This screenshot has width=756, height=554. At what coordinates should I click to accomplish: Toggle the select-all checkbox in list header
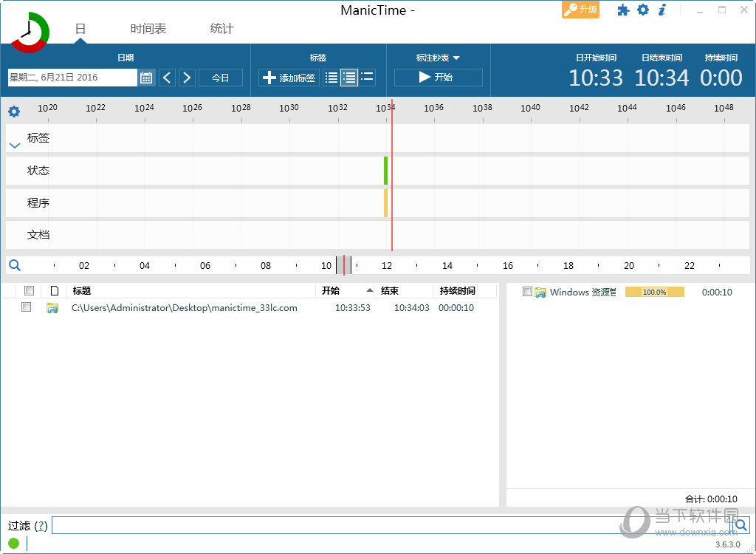click(29, 290)
